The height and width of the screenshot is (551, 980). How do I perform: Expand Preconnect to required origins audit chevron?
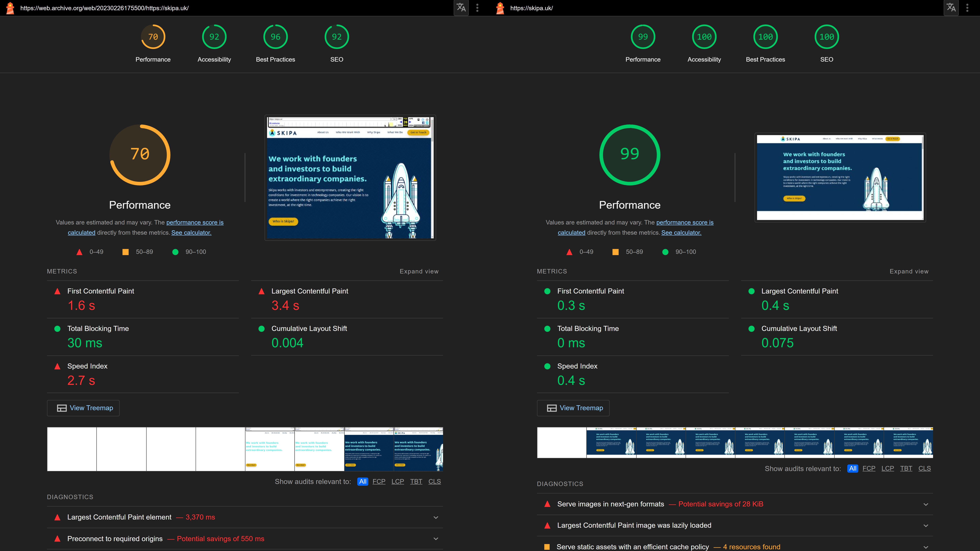tap(436, 539)
